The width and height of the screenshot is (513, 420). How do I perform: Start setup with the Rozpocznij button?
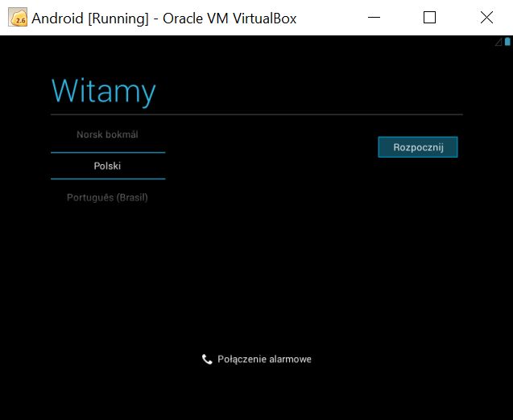418,147
